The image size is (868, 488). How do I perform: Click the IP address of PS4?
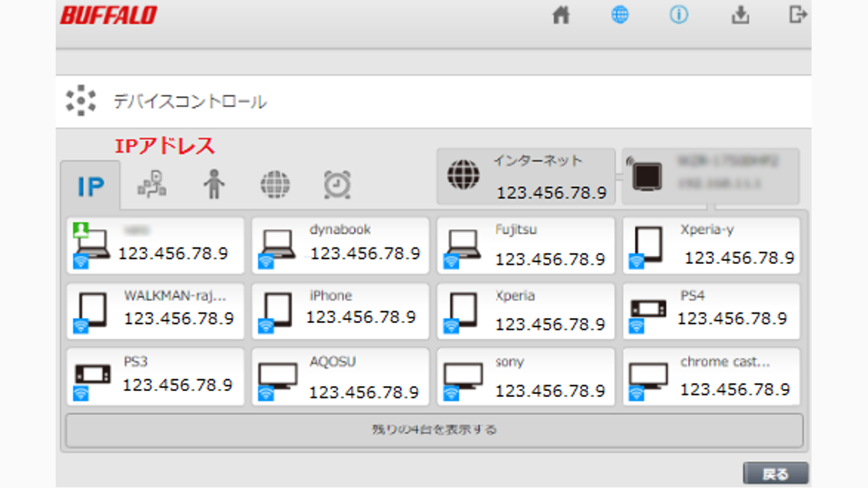coord(732,318)
